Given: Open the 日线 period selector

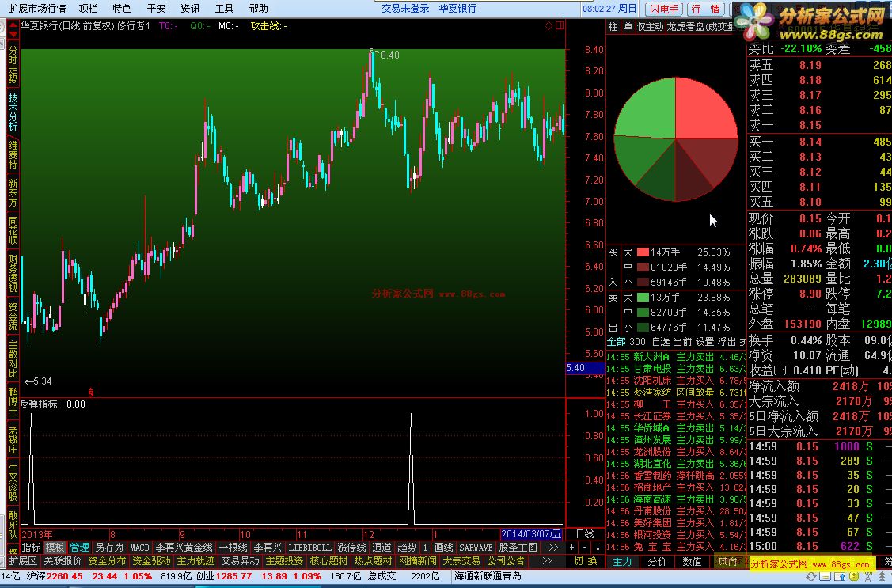Looking at the screenshot, I should [585, 533].
